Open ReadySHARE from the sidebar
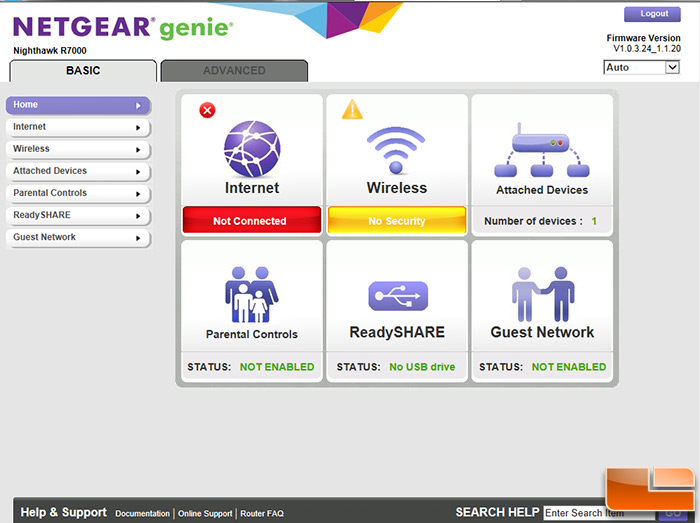Viewport: 700px width, 523px height. click(78, 216)
